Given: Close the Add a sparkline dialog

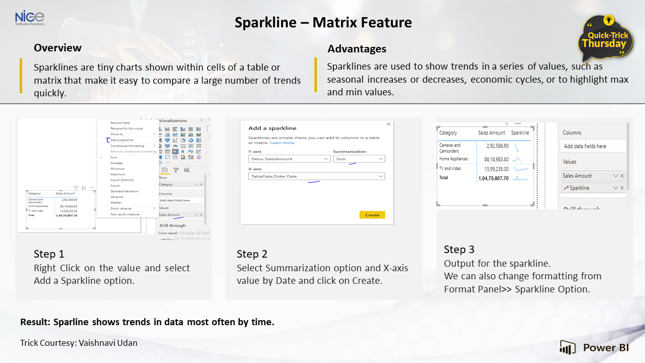Looking at the screenshot, I should point(388,124).
